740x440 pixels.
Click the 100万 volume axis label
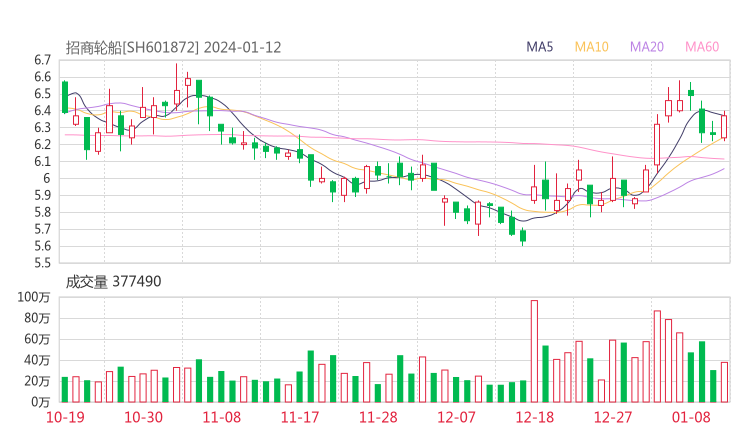pyautogui.click(x=34, y=297)
